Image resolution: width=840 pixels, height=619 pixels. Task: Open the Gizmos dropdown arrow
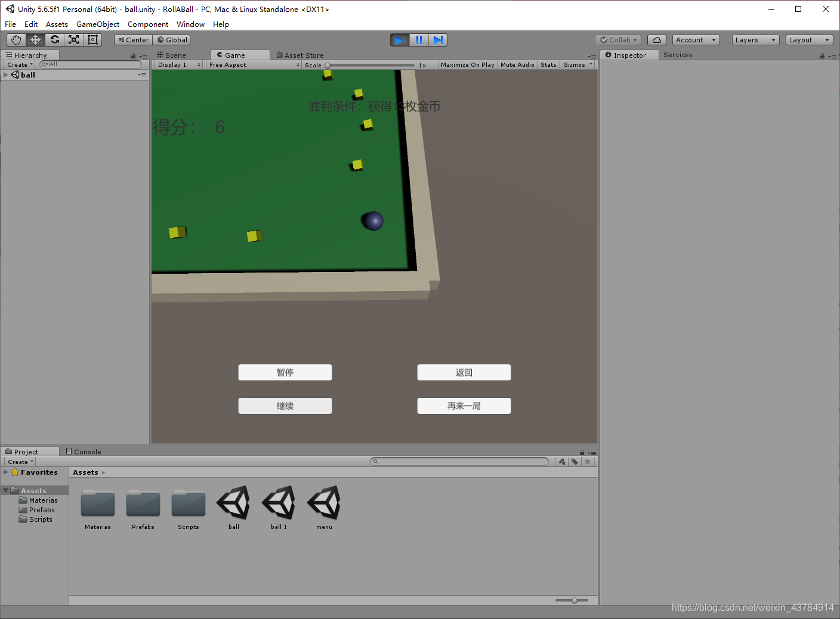[x=591, y=64]
